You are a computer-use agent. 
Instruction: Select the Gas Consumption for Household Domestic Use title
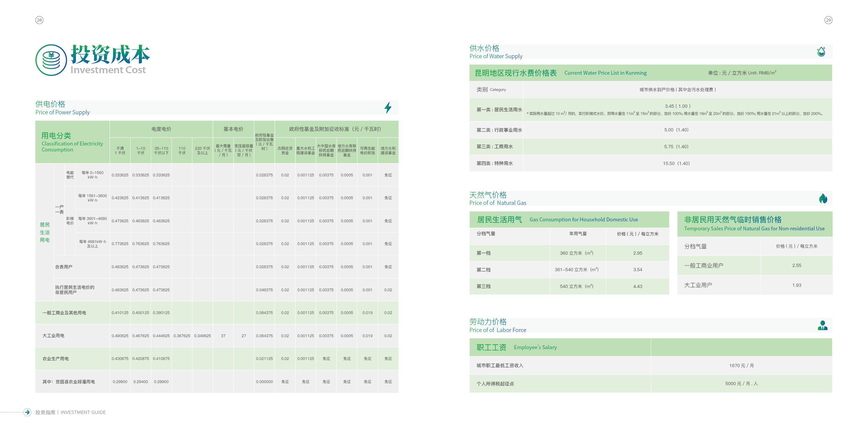tap(584, 219)
